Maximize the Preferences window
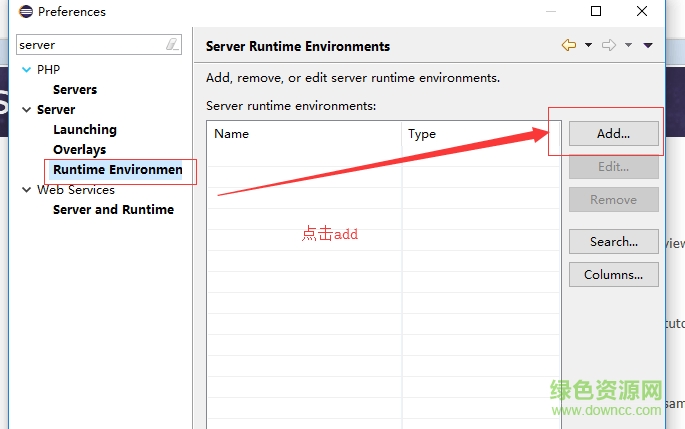 click(596, 11)
